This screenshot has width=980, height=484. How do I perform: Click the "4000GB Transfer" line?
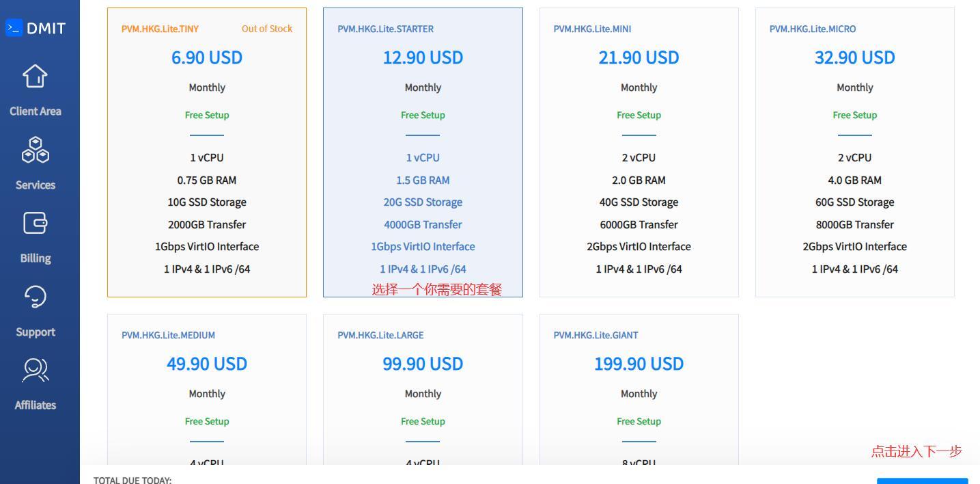pyautogui.click(x=423, y=225)
